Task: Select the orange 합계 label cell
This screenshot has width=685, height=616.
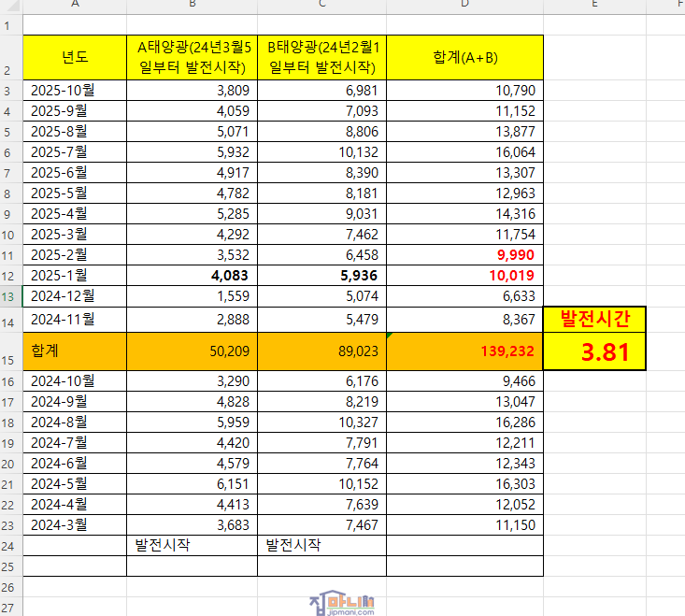Action: [x=75, y=351]
